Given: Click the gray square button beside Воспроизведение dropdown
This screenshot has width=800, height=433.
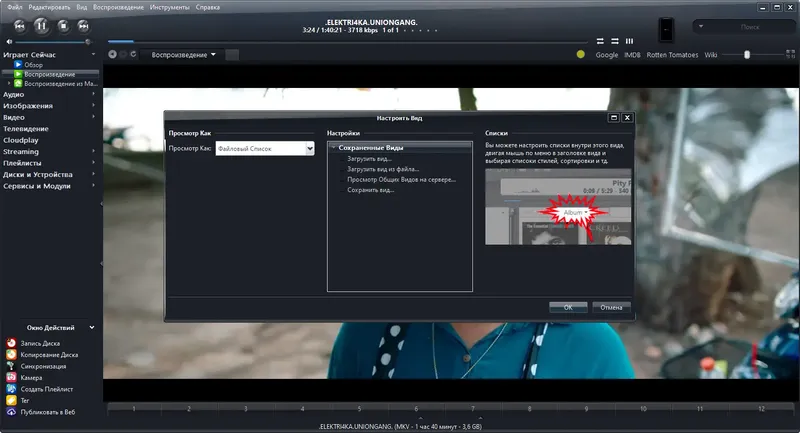Looking at the screenshot, I should pos(232,55).
